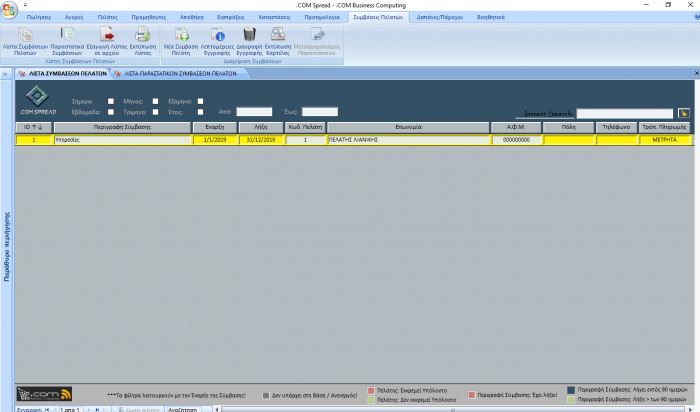Click the Από date input field
The height and width of the screenshot is (412, 700).
tap(254, 112)
